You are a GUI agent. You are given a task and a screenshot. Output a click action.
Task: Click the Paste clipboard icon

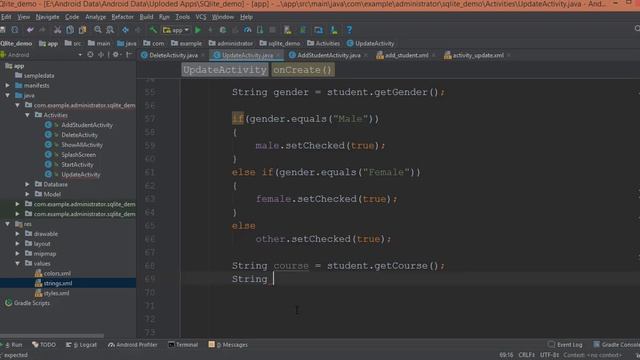[82, 30]
